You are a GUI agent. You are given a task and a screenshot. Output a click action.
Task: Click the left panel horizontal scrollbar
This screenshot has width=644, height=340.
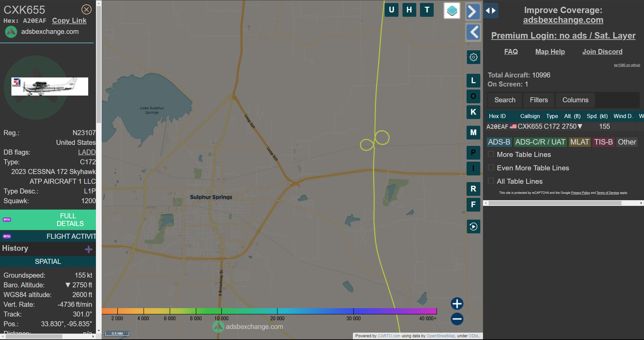(34, 336)
